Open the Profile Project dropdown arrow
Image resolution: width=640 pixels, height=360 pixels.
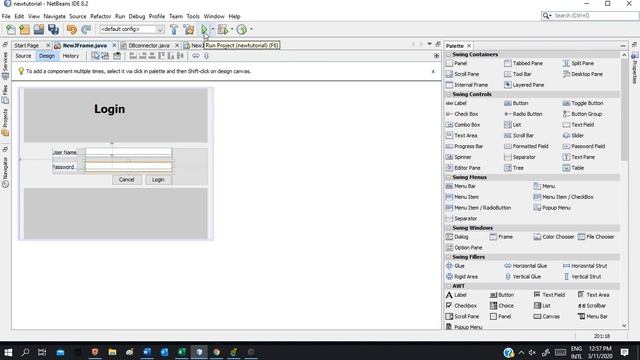pyautogui.click(x=251, y=29)
